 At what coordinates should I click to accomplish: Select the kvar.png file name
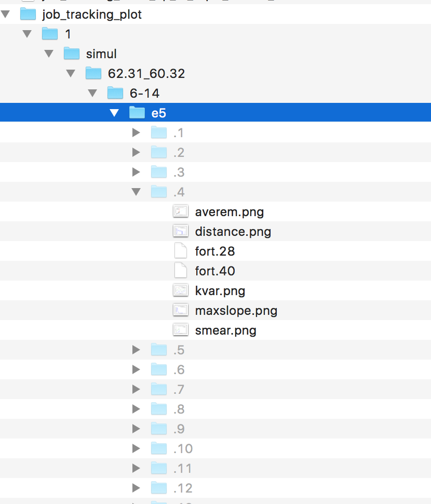tap(220, 291)
